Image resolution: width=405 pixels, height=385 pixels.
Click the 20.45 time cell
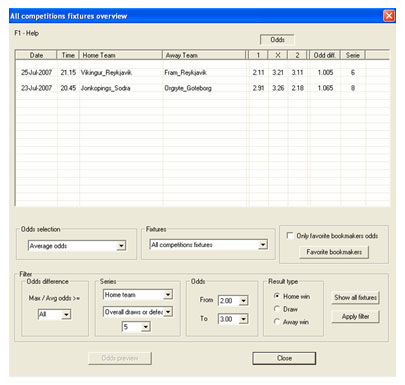tap(68, 88)
